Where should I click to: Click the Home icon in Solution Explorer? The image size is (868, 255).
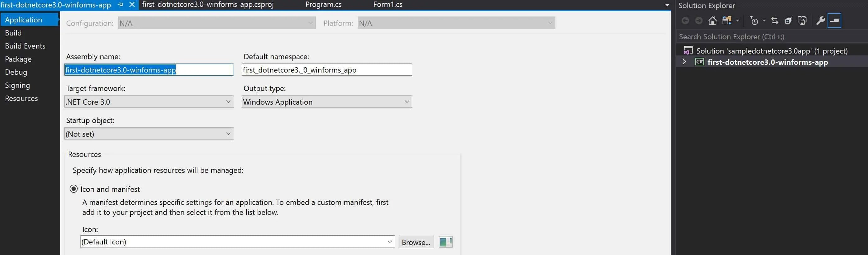pos(712,21)
